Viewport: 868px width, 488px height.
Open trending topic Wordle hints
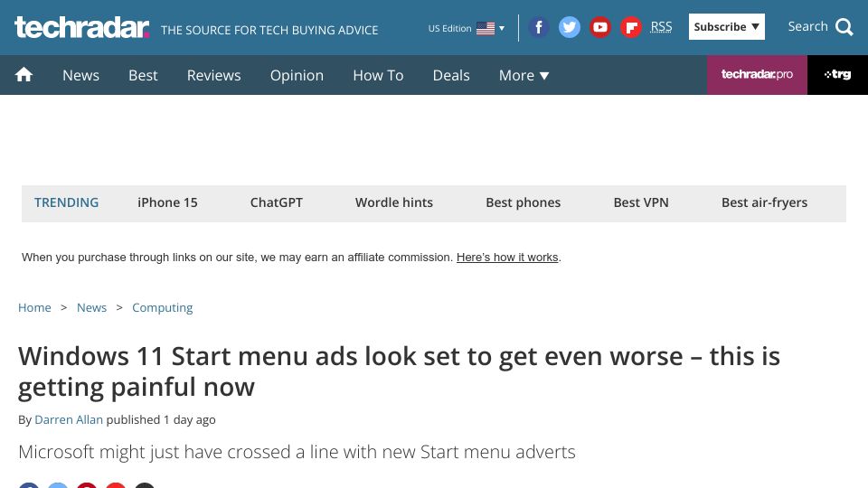tap(394, 202)
